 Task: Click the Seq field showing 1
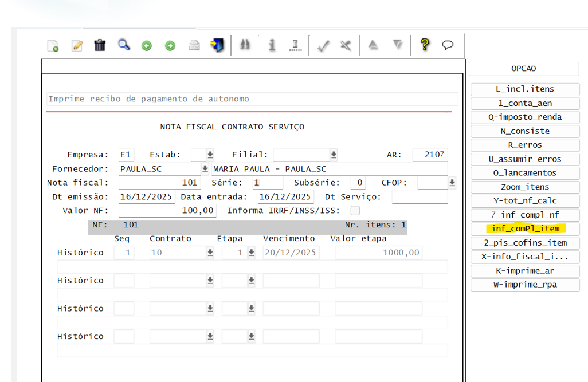124,253
